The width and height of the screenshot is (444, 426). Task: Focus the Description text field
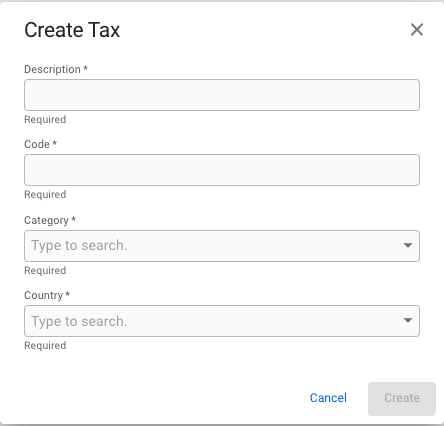coord(222,95)
